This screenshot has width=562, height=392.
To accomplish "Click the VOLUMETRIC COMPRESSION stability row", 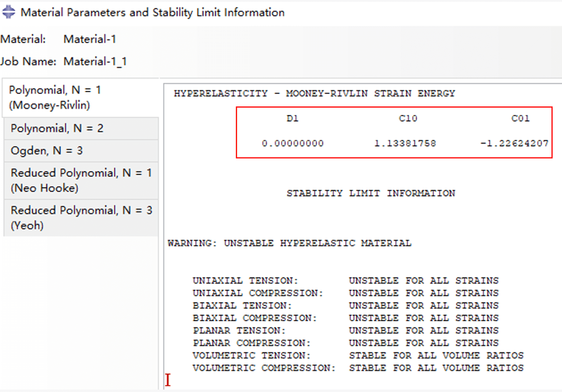I will pyautogui.click(x=358, y=368).
